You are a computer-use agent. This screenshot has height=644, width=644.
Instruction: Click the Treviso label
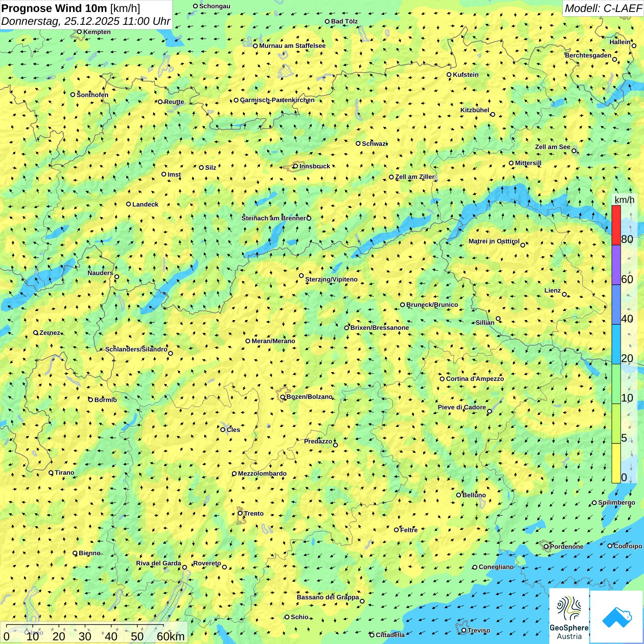479,630
